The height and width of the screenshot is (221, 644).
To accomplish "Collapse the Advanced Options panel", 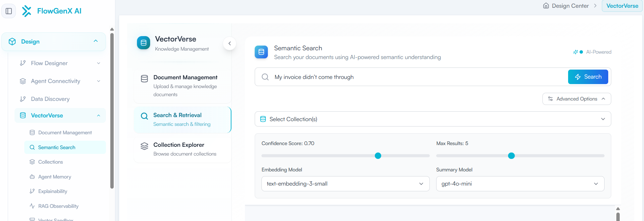I will pyautogui.click(x=577, y=99).
